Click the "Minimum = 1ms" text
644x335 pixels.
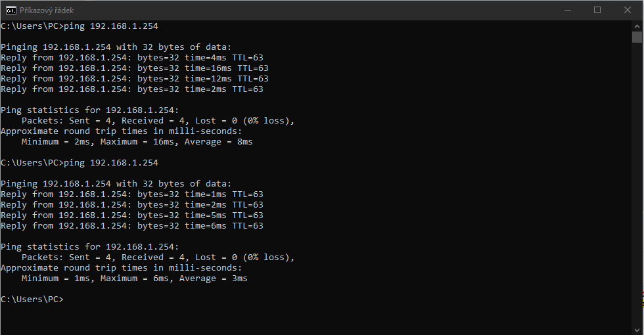[x=55, y=279]
